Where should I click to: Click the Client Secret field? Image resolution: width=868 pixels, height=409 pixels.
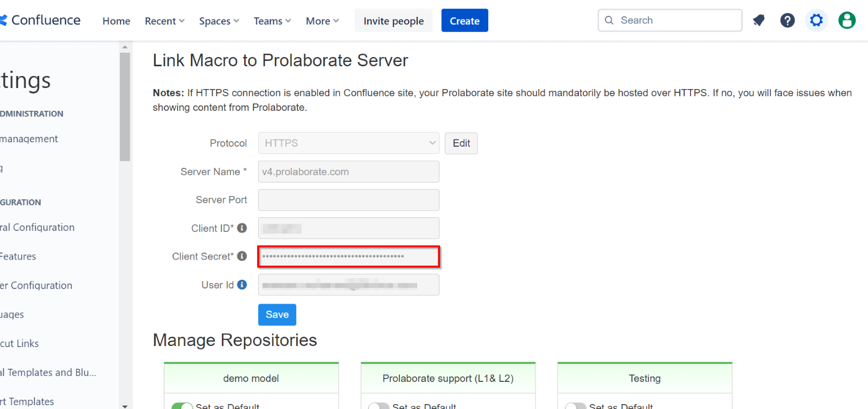pyautogui.click(x=349, y=256)
